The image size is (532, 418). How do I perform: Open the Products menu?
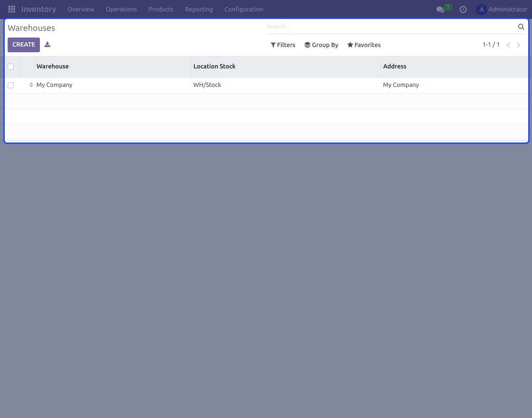click(161, 9)
